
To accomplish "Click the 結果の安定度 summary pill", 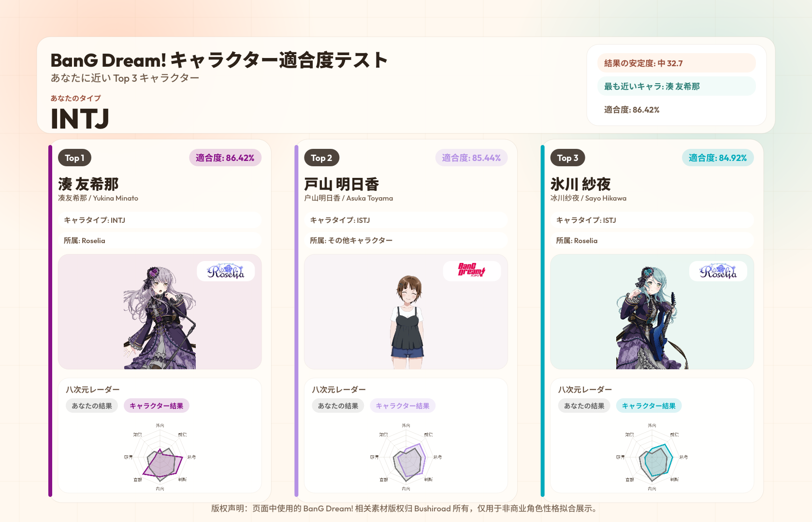I will point(676,63).
